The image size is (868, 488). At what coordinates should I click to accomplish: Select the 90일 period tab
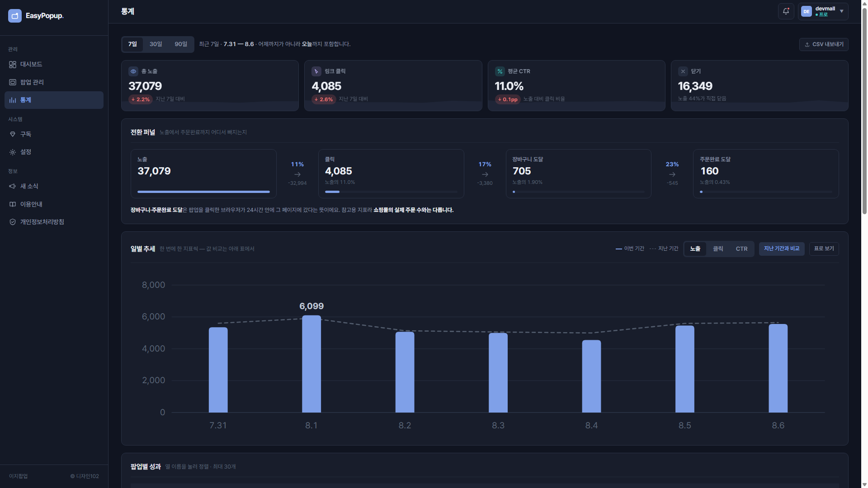(x=181, y=44)
